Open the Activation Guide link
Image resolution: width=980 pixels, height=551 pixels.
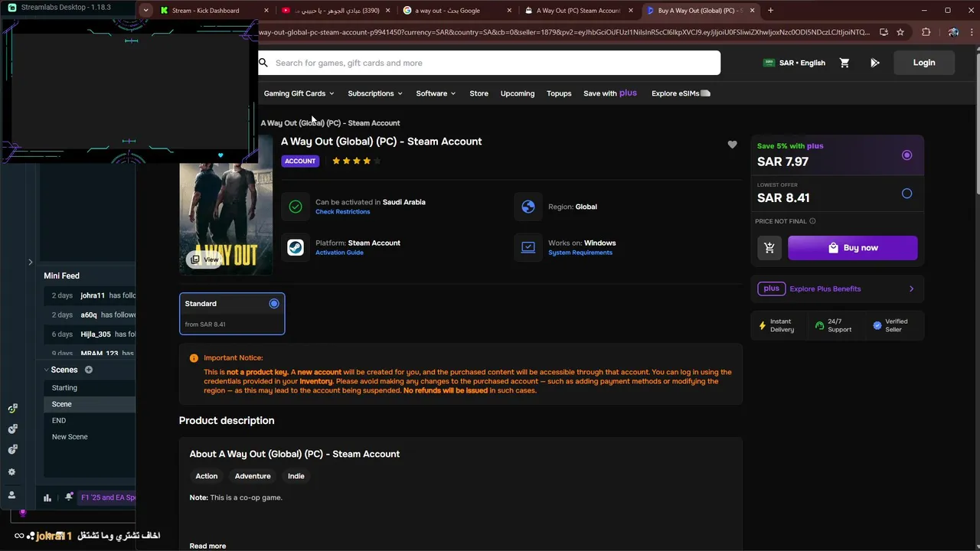tap(339, 253)
